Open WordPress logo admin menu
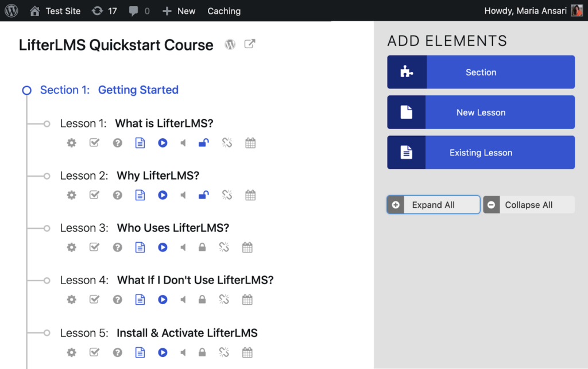Screen dimensions: 588x369 [x=11, y=10]
